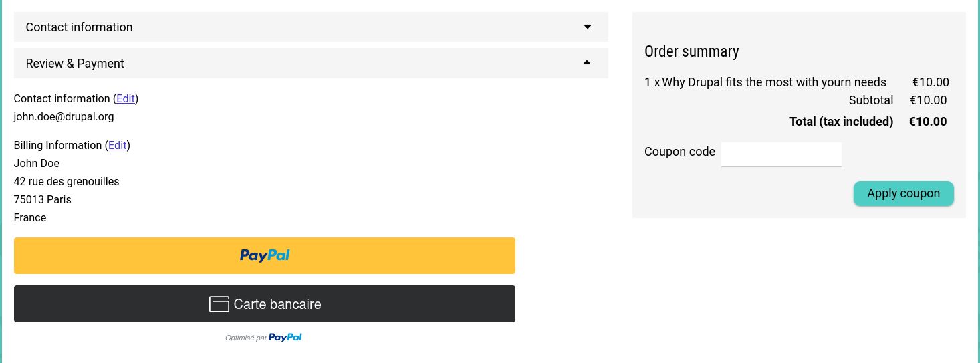Click the credit card icon
The width and height of the screenshot is (980, 363).
click(x=219, y=304)
